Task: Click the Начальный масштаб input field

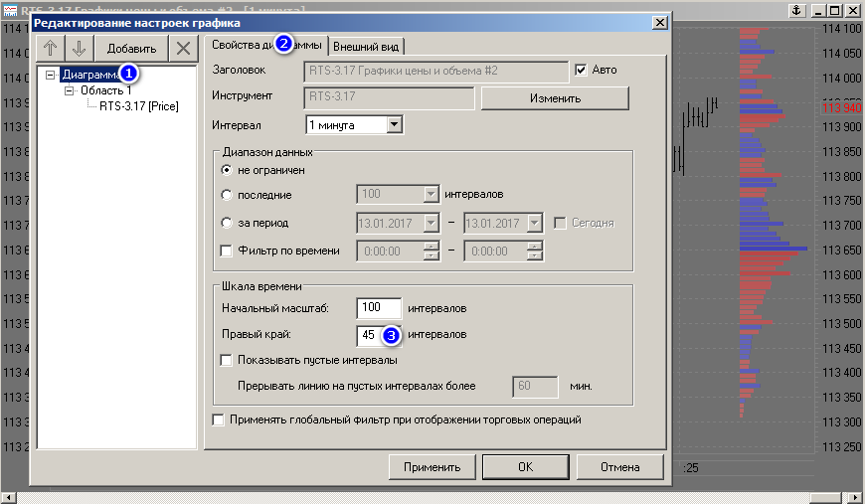Action: coord(379,309)
